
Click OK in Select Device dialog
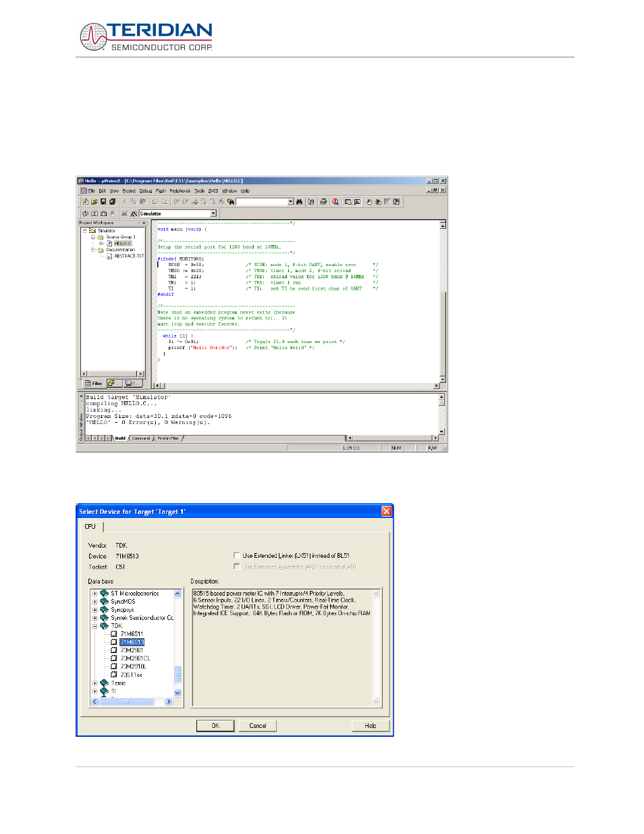(x=215, y=726)
